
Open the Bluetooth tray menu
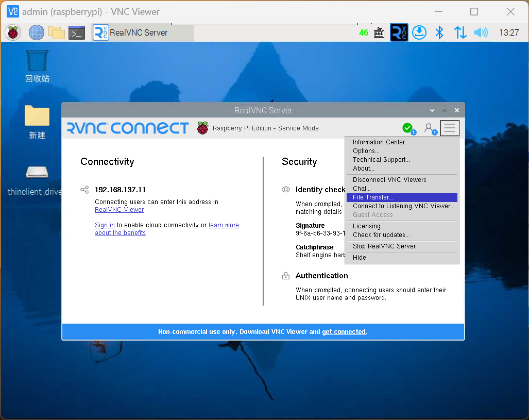[439, 33]
